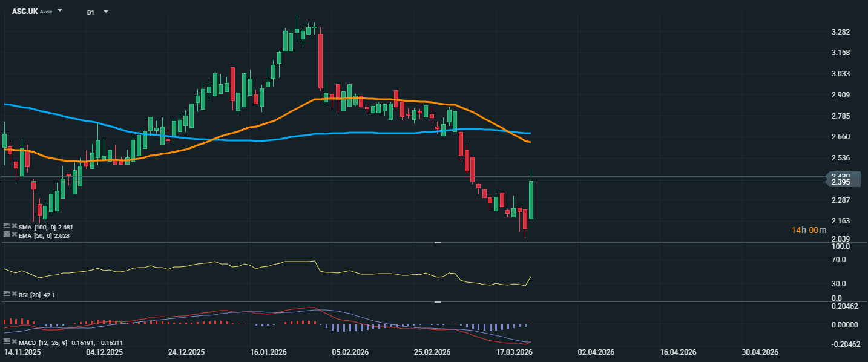Grab the divider handle above RSI panel
This screenshot has width=868, height=362.
[x=438, y=243]
